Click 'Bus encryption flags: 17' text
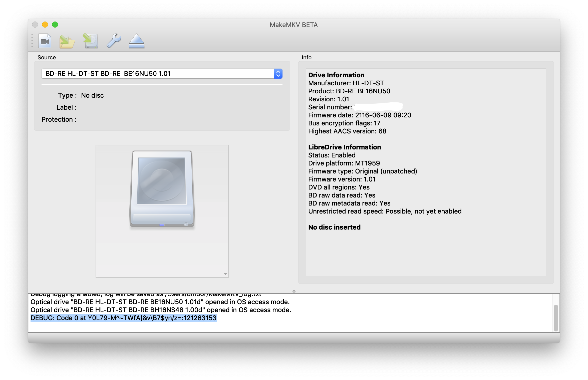The width and height of the screenshot is (588, 380). (344, 123)
